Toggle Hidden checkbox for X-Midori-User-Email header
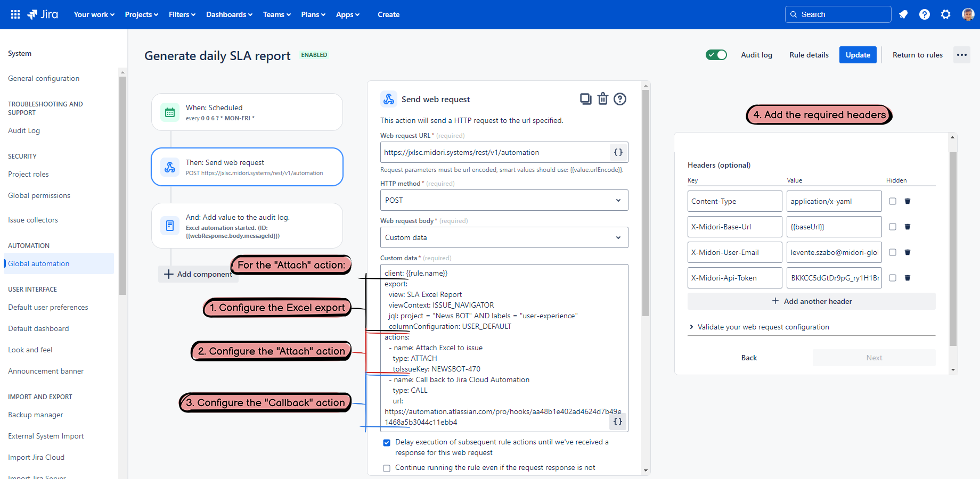Screen dimensions: 980x479 (893, 252)
